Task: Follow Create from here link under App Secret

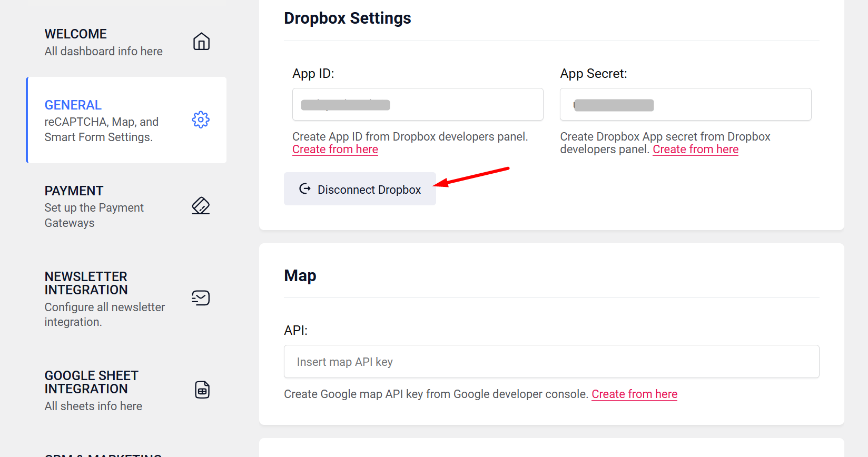Action: click(695, 150)
